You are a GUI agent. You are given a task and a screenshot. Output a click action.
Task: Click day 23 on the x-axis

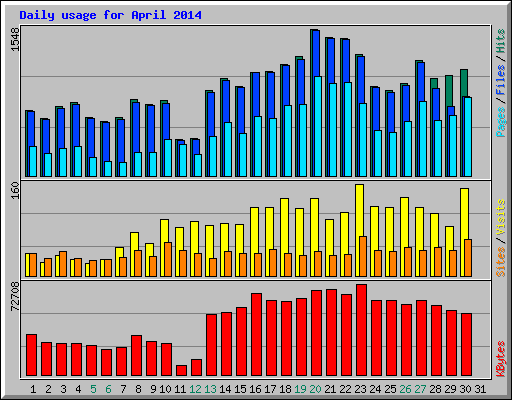(360, 389)
